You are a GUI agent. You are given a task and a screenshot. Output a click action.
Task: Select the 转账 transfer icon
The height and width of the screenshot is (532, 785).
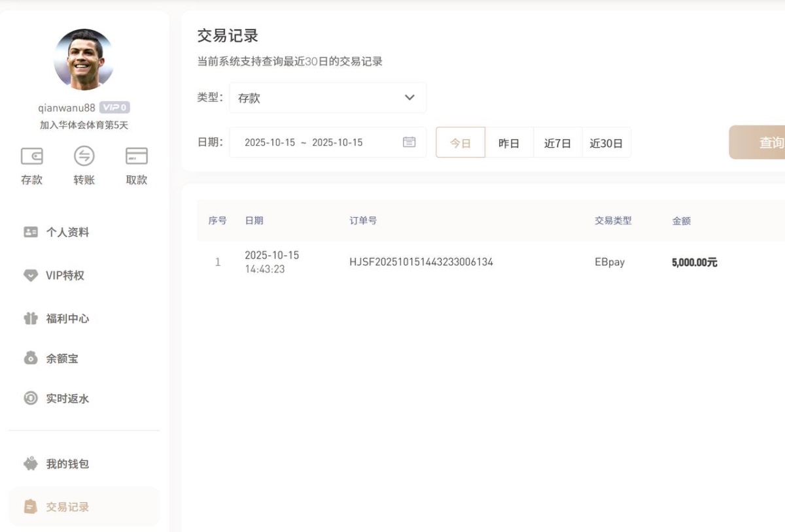click(84, 156)
